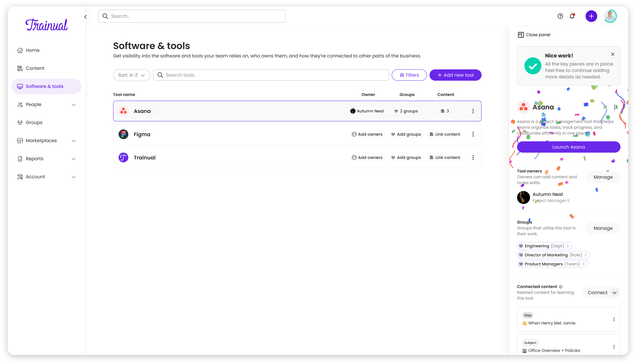Image resolution: width=636 pixels, height=364 pixels.
Task: Click the purple plus create button
Action: click(591, 16)
